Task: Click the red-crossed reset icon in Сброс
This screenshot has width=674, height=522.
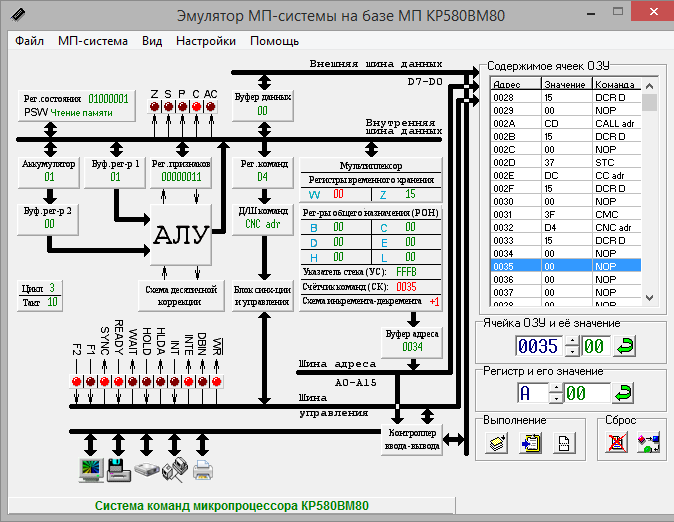Action: 616,443
